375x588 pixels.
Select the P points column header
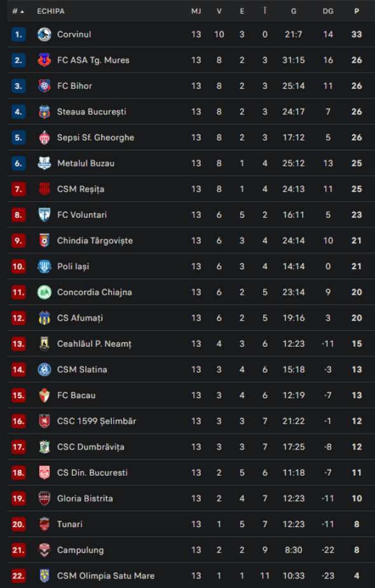click(355, 11)
